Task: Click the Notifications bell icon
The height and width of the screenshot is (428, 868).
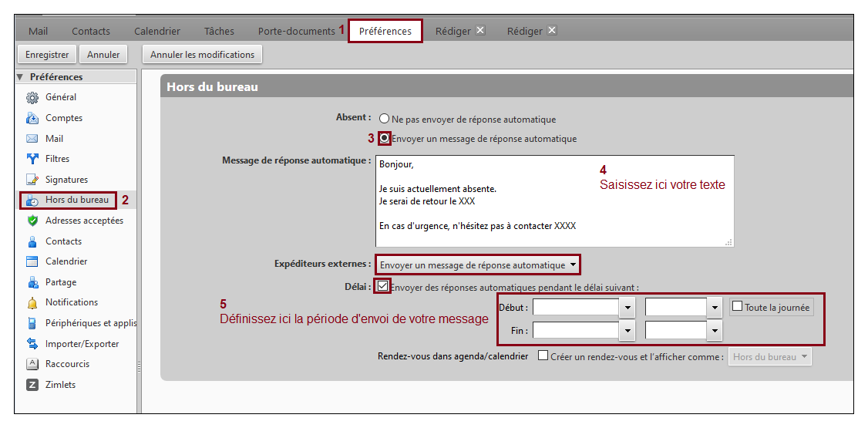Action: tap(32, 302)
